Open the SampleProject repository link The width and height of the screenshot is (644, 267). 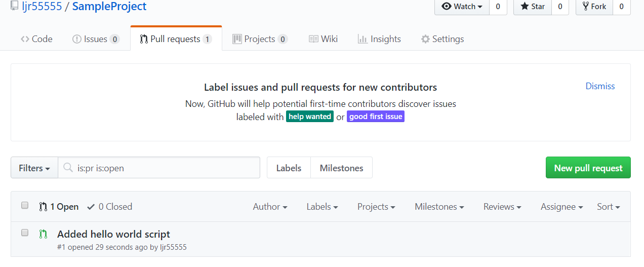point(109,7)
